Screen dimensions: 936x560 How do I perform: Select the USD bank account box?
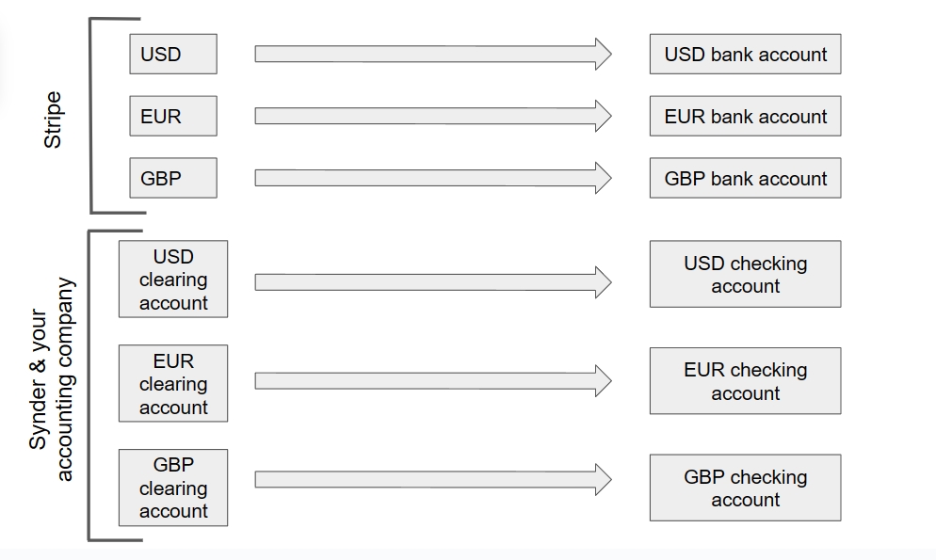click(x=745, y=55)
